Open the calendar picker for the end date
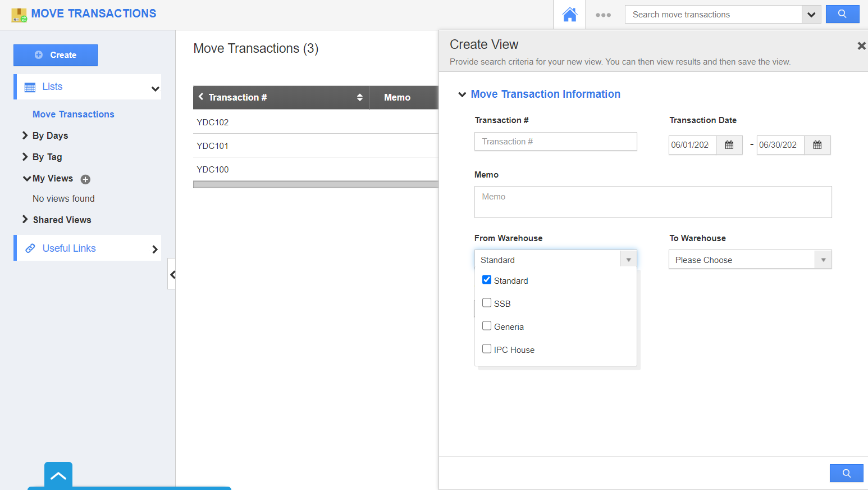 point(817,145)
